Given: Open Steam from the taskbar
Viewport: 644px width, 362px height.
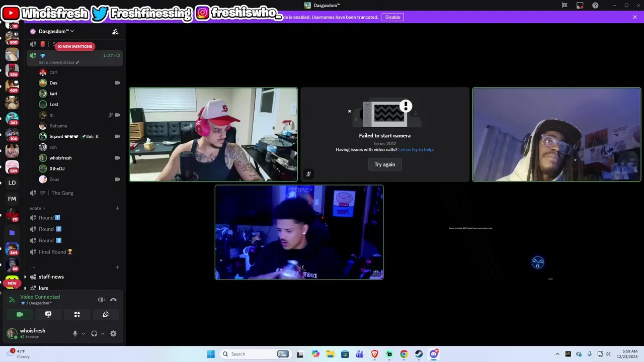Looking at the screenshot, I should (419, 354).
